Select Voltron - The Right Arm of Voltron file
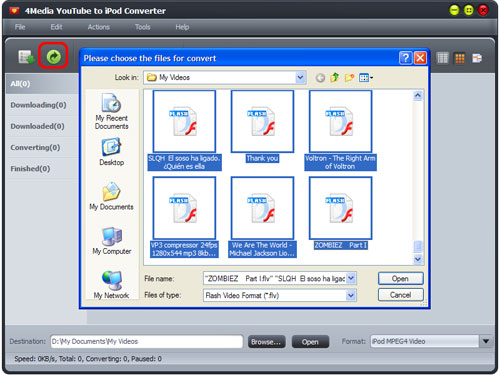 pyautogui.click(x=340, y=130)
